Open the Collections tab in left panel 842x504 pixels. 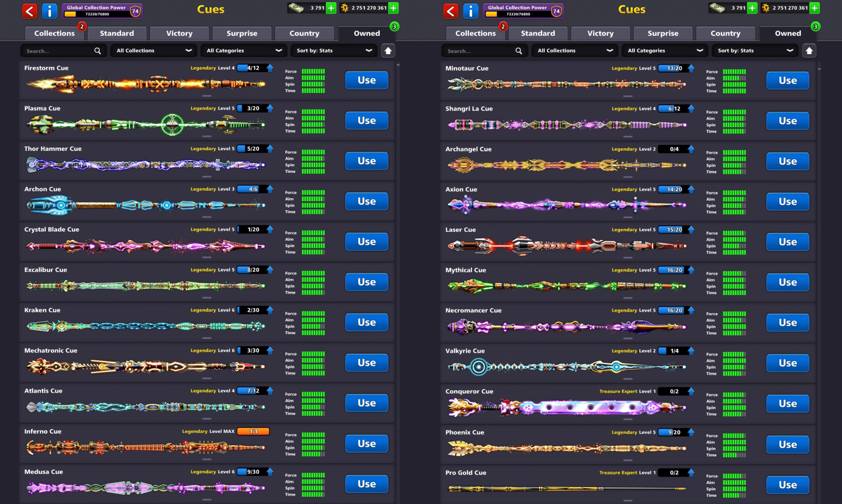click(x=54, y=33)
